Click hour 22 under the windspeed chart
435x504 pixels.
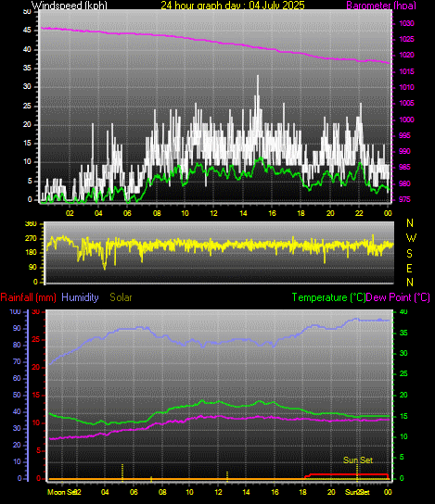pyautogui.click(x=359, y=213)
